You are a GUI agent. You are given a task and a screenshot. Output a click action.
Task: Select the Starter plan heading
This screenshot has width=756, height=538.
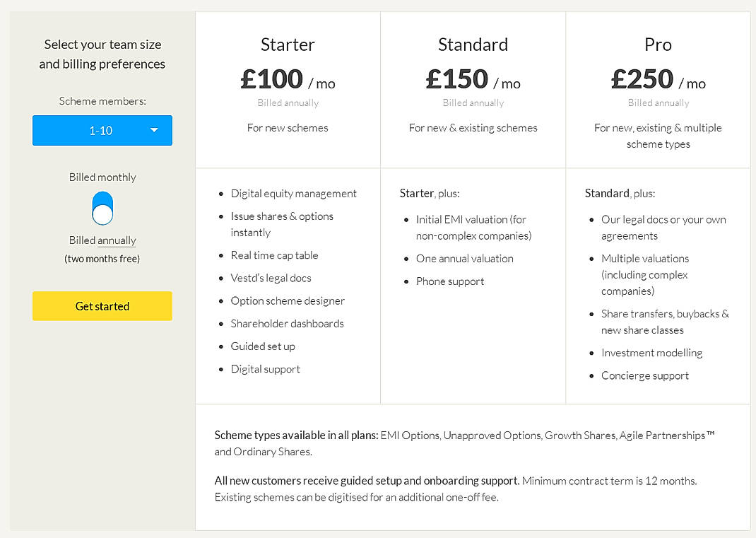pyautogui.click(x=288, y=44)
